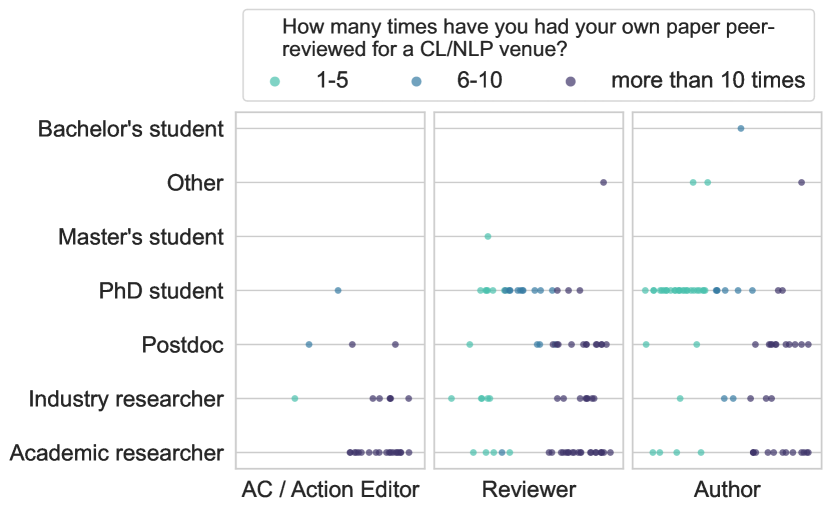Screen dimensions: 831x511
Task: Click the "Bachelor's student" axis label
Action: click(x=130, y=129)
